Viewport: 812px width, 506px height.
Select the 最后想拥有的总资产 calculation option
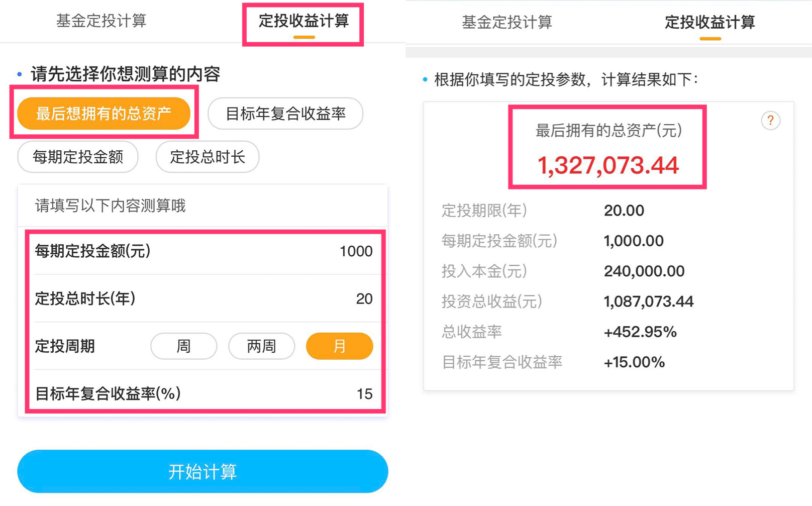point(104,114)
